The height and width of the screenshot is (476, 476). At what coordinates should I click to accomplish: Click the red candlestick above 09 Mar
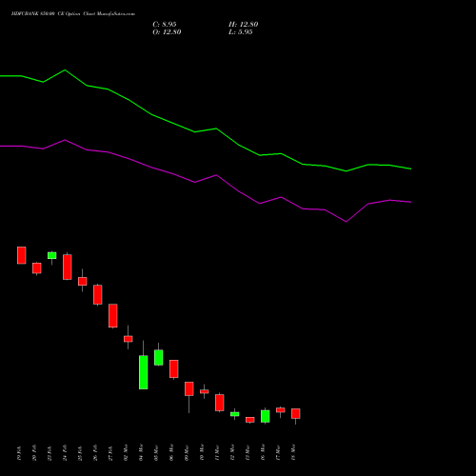tap(189, 388)
